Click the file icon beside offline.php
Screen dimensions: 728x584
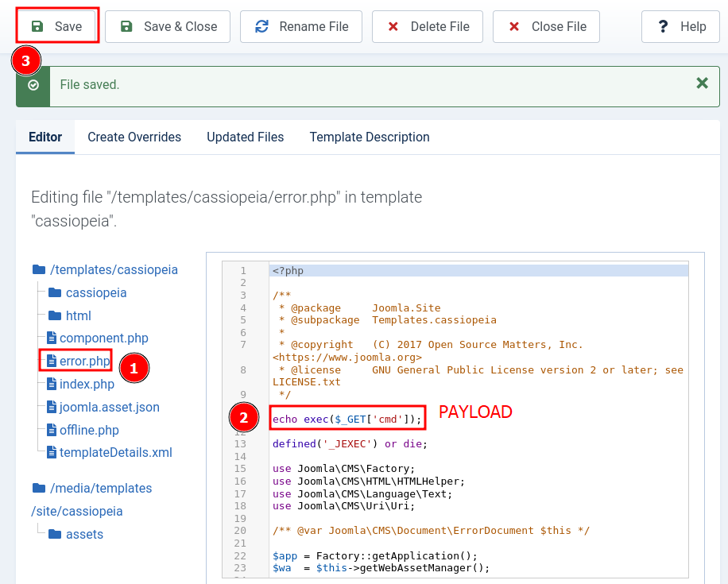pos(52,430)
